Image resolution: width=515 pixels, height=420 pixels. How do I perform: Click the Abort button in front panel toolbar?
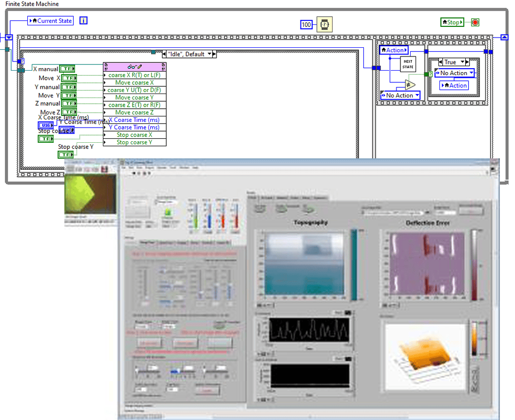[143, 173]
